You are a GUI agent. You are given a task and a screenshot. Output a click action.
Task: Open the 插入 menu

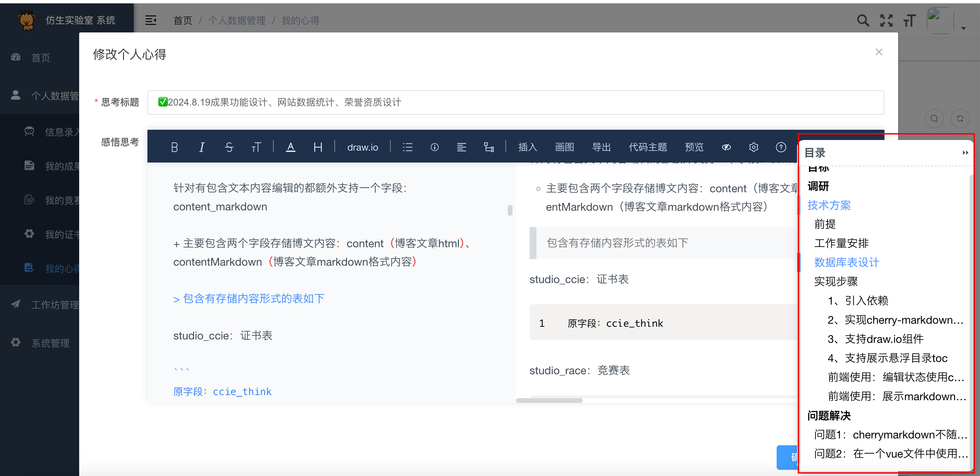pyautogui.click(x=528, y=148)
